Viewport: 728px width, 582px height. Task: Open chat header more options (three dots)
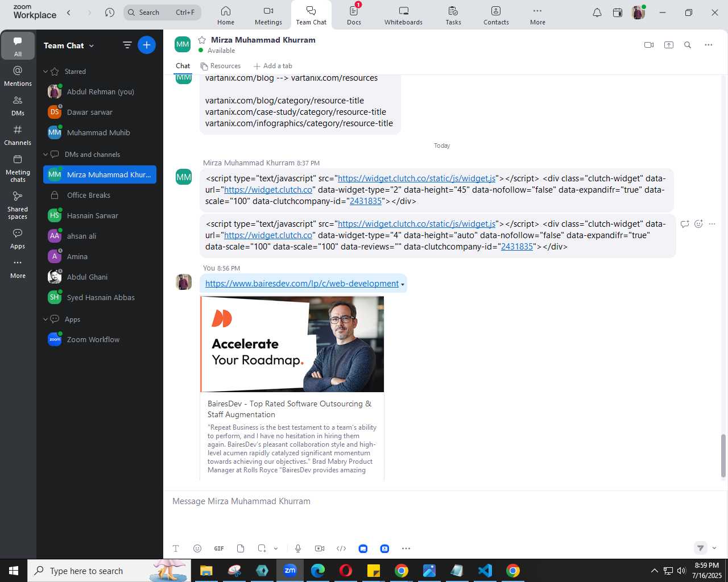pyautogui.click(x=709, y=45)
